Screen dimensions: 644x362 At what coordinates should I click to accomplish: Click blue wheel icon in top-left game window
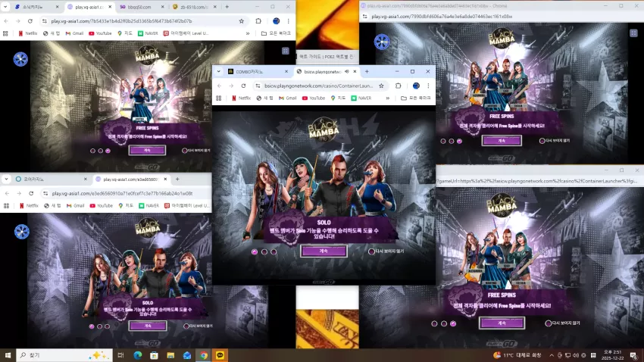(20, 59)
